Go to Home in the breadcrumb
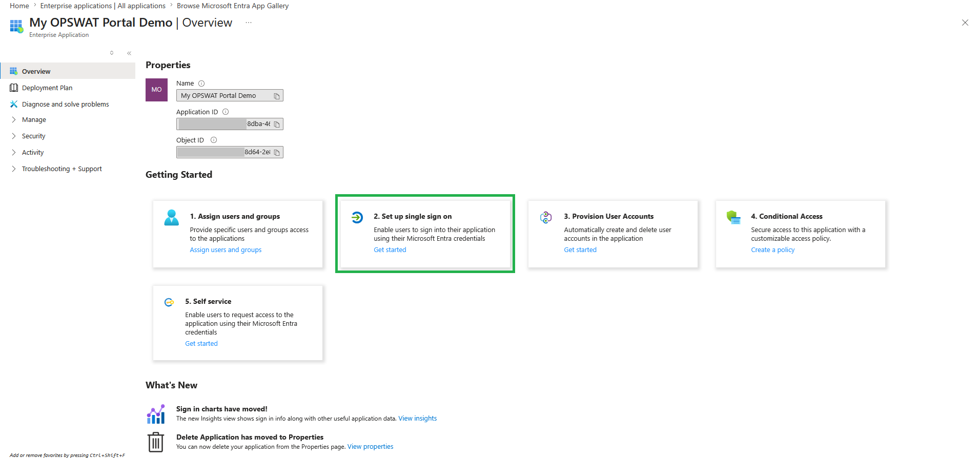 coord(19,6)
